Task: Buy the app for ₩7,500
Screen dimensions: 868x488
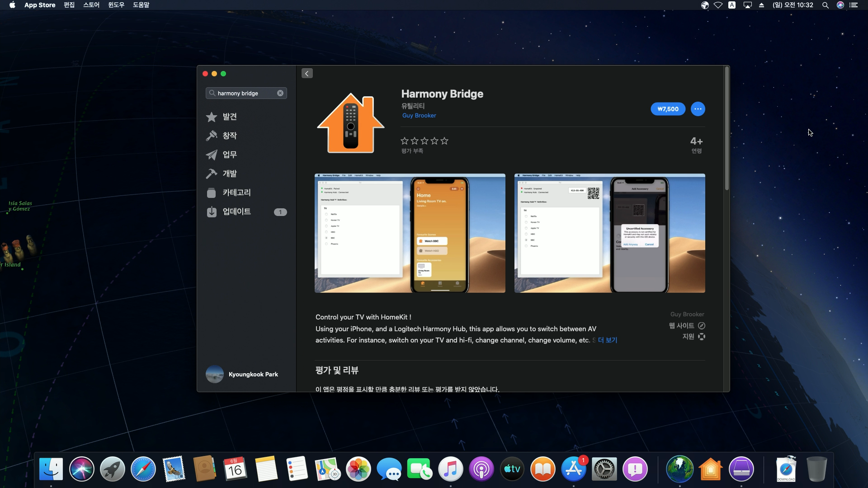Action: 668,109
